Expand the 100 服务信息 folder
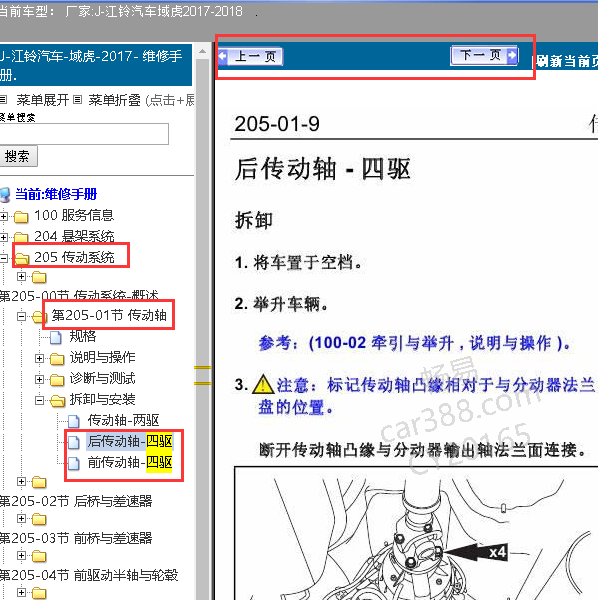Viewport: 598px width, 600px height. [4, 216]
